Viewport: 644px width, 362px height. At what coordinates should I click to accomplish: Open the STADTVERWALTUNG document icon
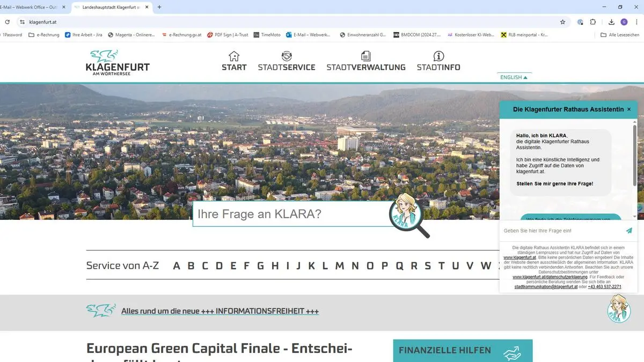pyautogui.click(x=365, y=56)
